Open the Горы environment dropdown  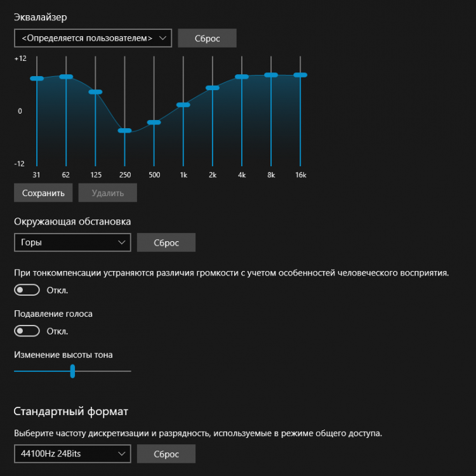[72, 242]
